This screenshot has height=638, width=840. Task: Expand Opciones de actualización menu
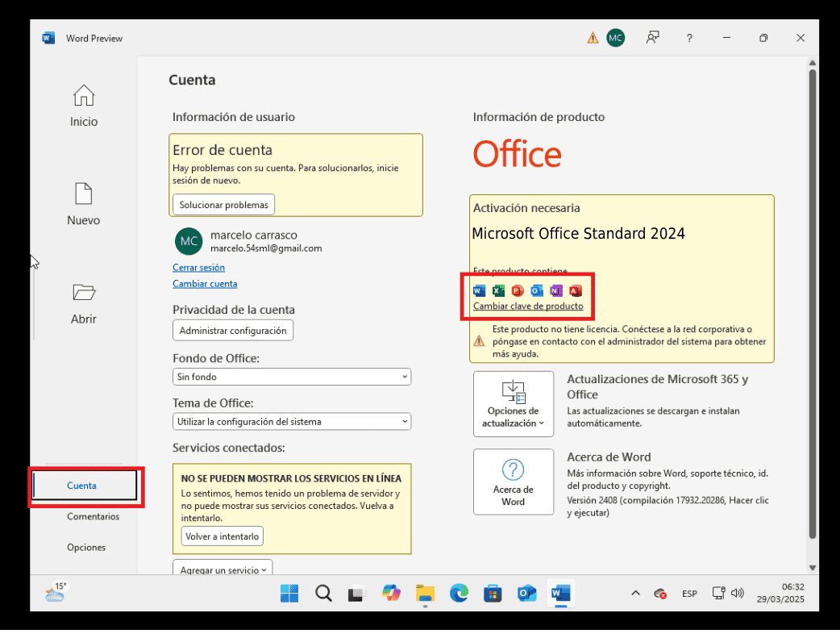point(514,404)
